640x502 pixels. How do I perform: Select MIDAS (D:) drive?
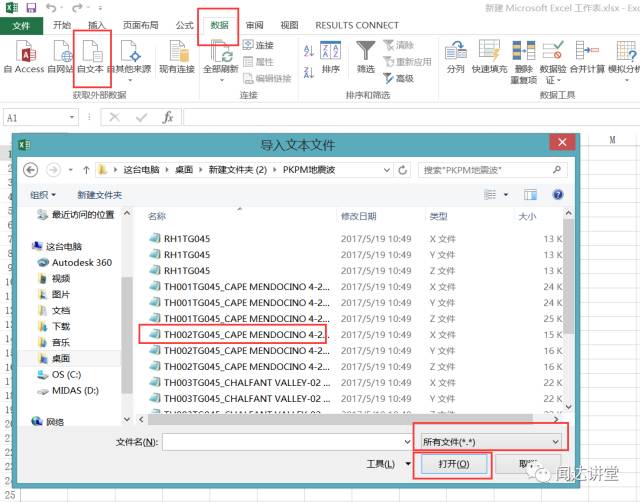click(68, 391)
